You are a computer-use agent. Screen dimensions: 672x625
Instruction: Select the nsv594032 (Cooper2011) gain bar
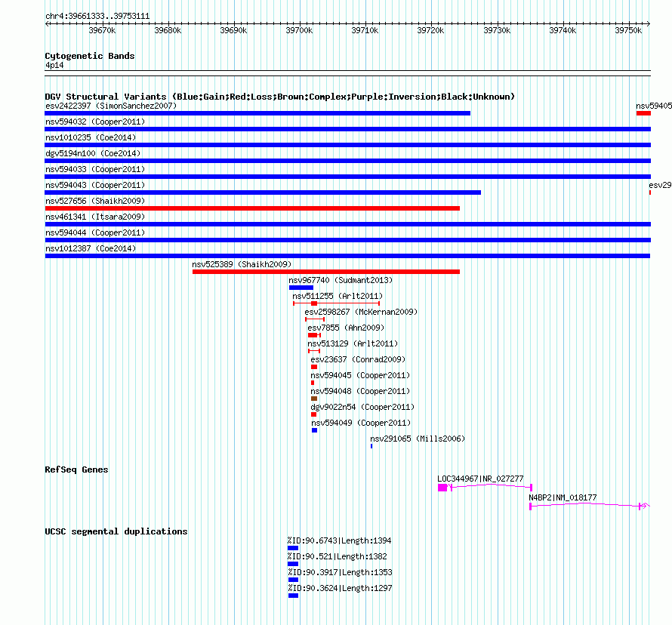pyautogui.click(x=347, y=129)
